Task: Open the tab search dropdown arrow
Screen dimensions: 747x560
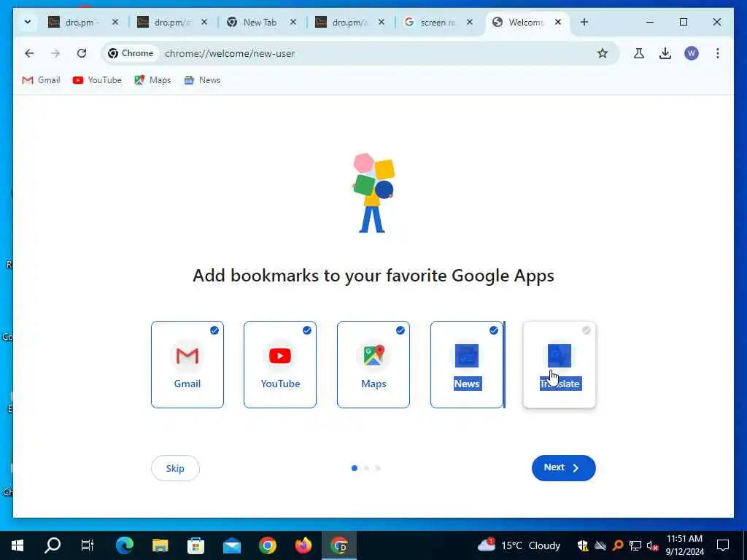Action: [x=28, y=22]
